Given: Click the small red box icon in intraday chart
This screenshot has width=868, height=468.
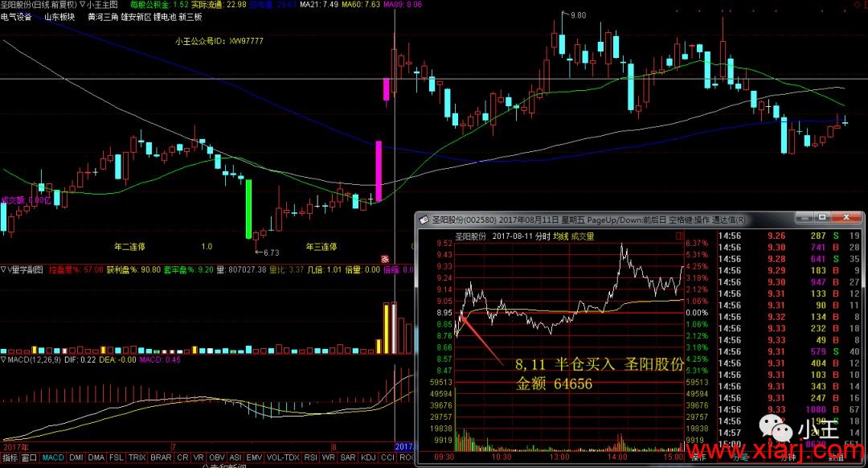Looking at the screenshot, I should coord(678,236).
